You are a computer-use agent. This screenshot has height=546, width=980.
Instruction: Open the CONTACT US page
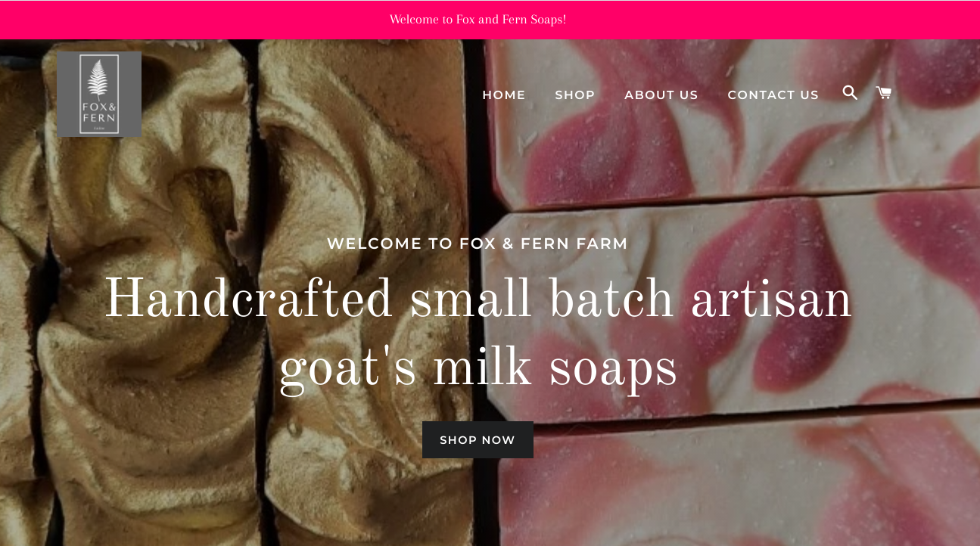coord(773,95)
